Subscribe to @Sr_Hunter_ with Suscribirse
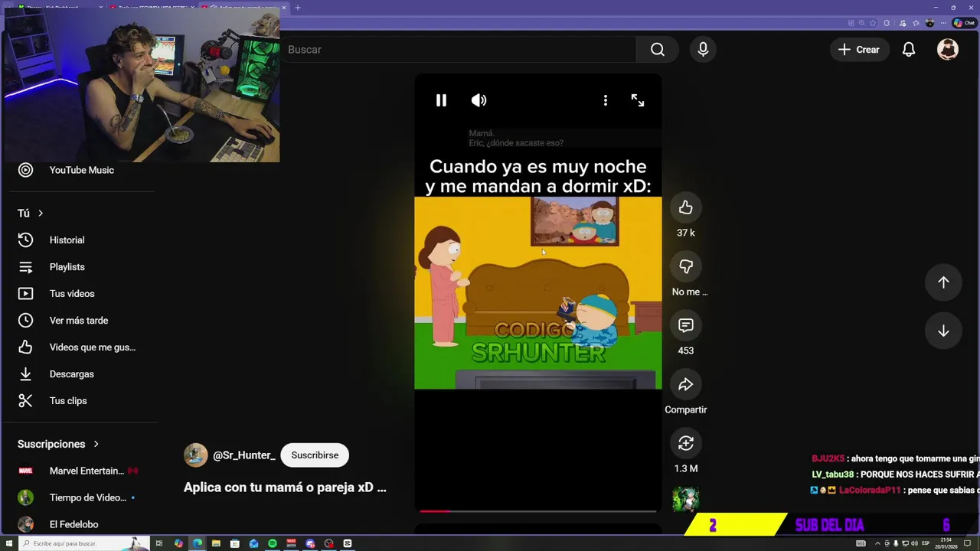The width and height of the screenshot is (980, 551). [x=315, y=455]
